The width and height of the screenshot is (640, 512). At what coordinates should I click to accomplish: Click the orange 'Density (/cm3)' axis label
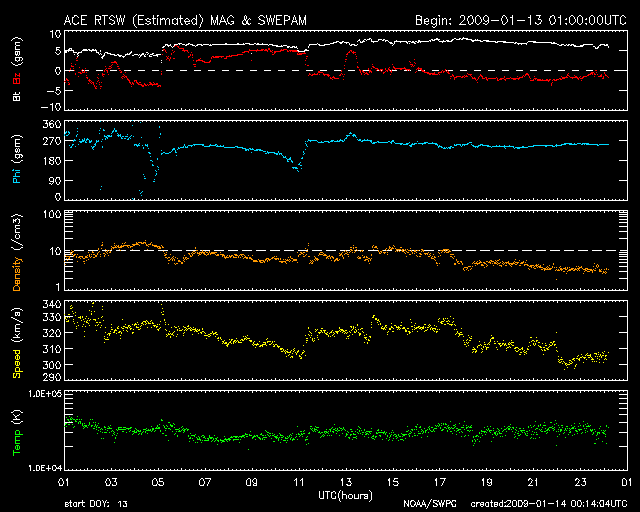click(17, 252)
